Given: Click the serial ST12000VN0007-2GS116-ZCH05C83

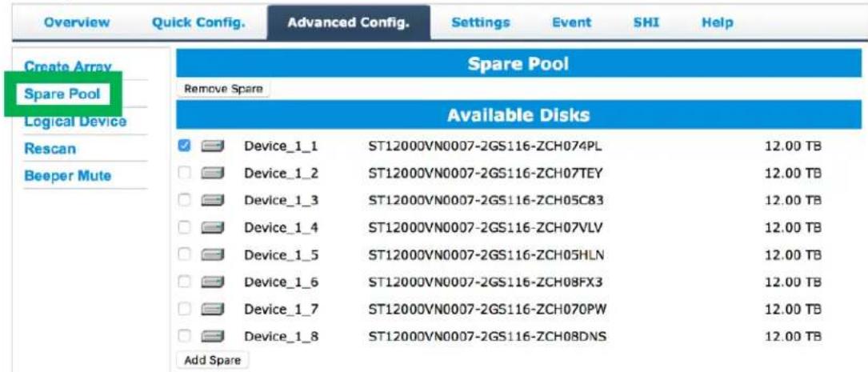Looking at the screenshot, I should pos(486,200).
